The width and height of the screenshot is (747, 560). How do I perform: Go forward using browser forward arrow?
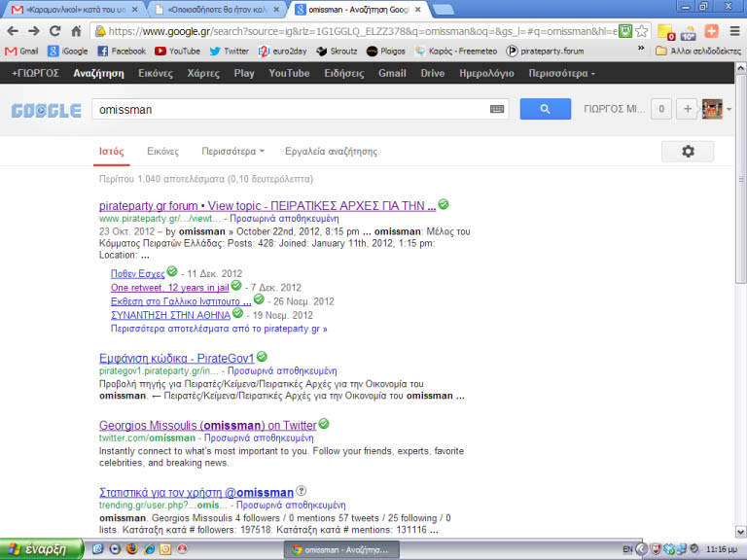[x=34, y=31]
